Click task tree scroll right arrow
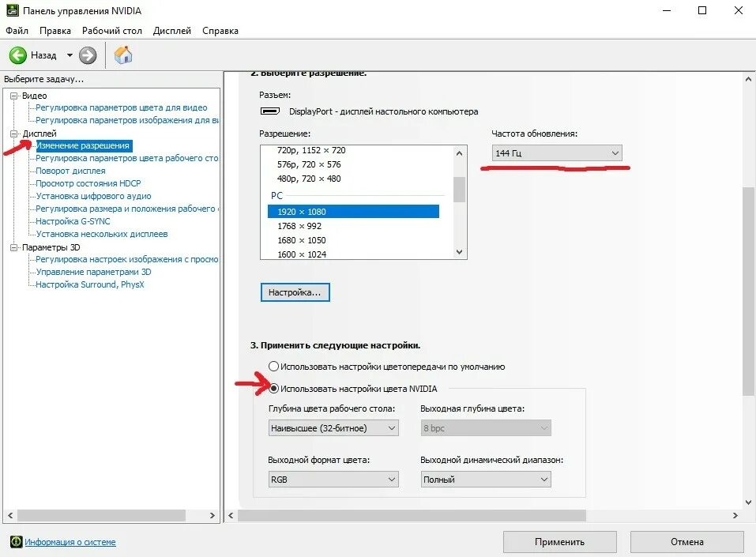Viewport: 756px width, 557px height. 213,515
